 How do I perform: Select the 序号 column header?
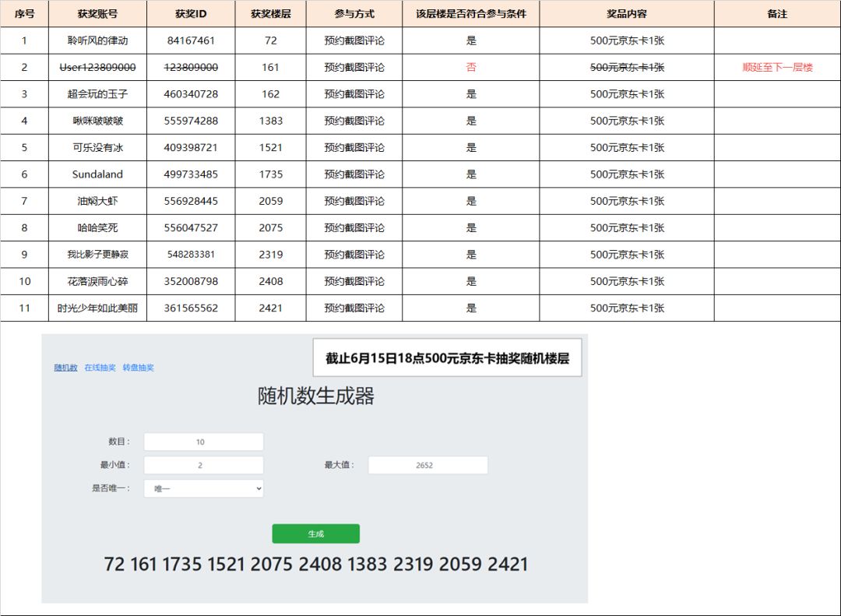click(25, 14)
